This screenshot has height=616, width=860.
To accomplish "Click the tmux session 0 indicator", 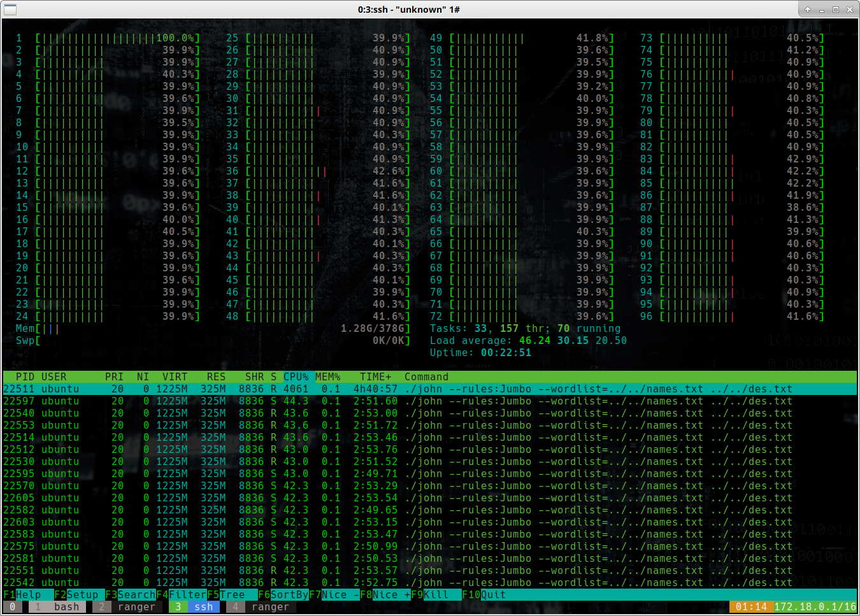I will [13, 607].
